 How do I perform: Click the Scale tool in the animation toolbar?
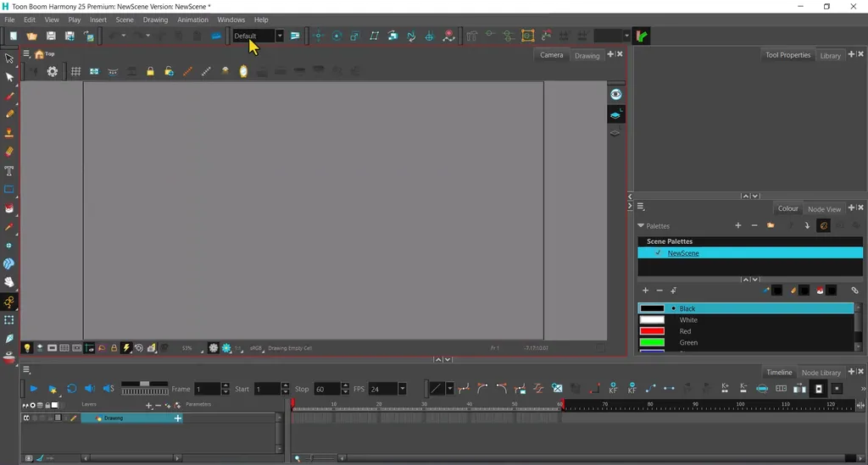355,36
